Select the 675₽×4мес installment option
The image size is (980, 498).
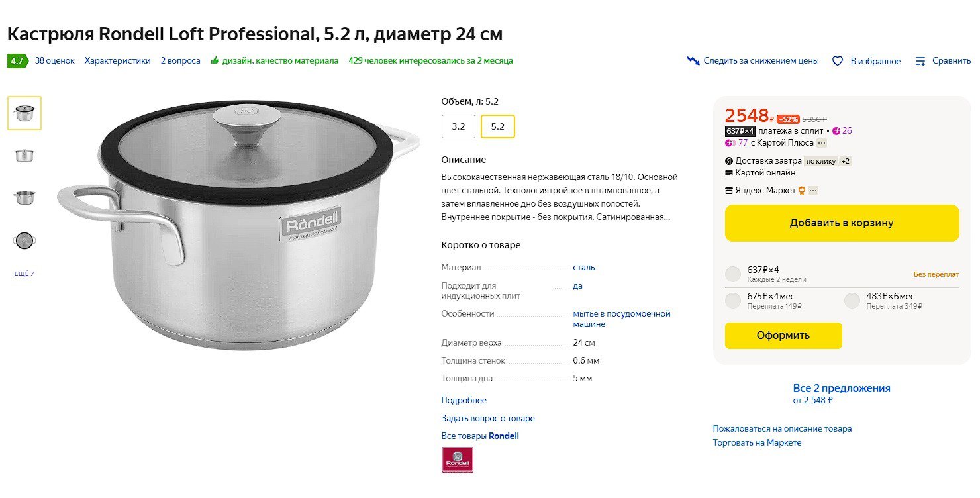coord(733,301)
